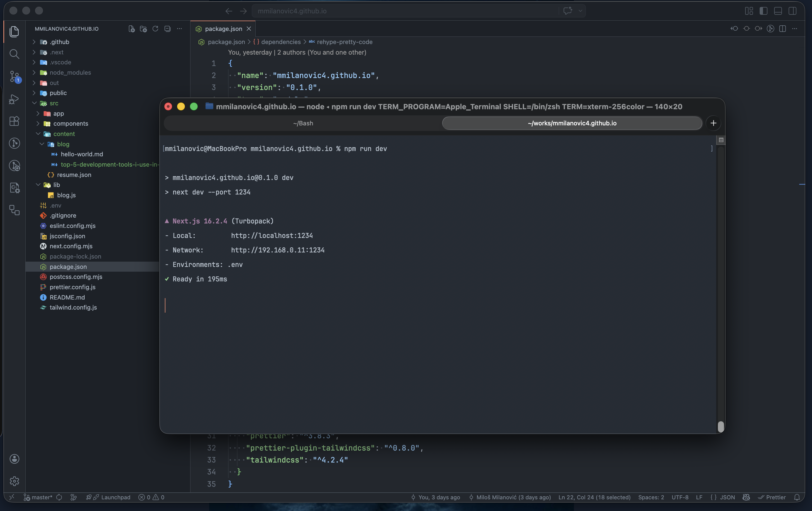Click the errors and warnings count
Screen dimensions: 812x511
[x=151, y=497]
